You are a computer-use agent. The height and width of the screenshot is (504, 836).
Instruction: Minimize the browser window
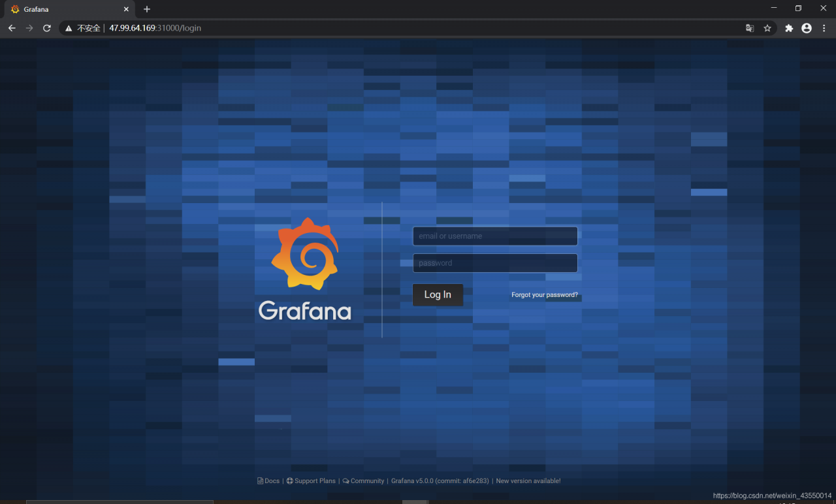point(774,8)
